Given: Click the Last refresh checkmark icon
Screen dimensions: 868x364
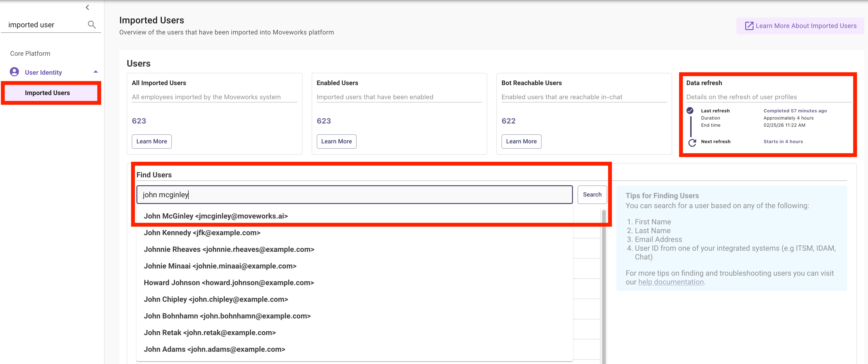Looking at the screenshot, I should (x=690, y=111).
